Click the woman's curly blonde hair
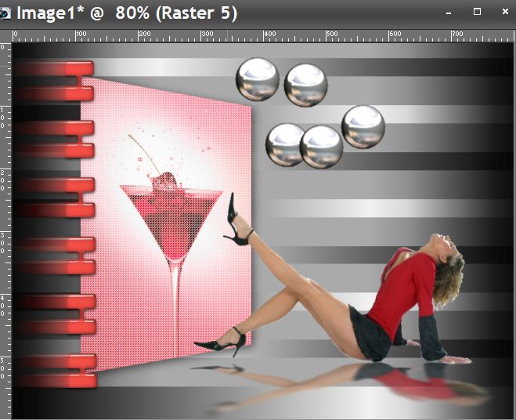This screenshot has height=420, width=516. pyautogui.click(x=449, y=270)
